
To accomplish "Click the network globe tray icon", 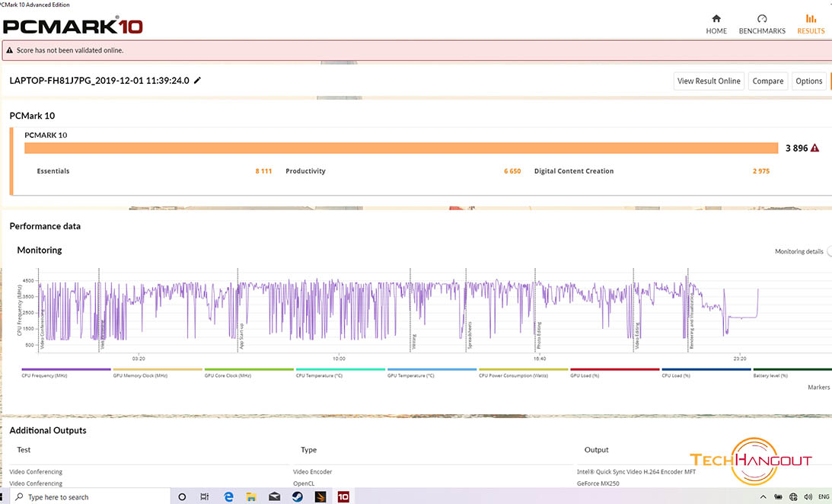I will coord(793,497).
